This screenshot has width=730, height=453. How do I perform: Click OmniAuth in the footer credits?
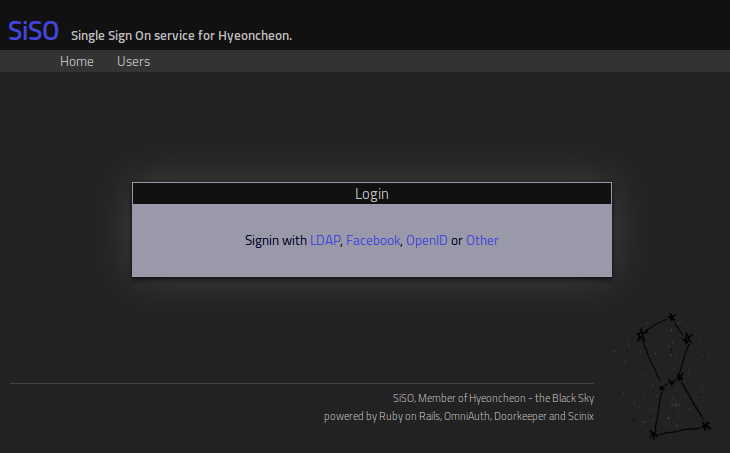[x=467, y=416]
